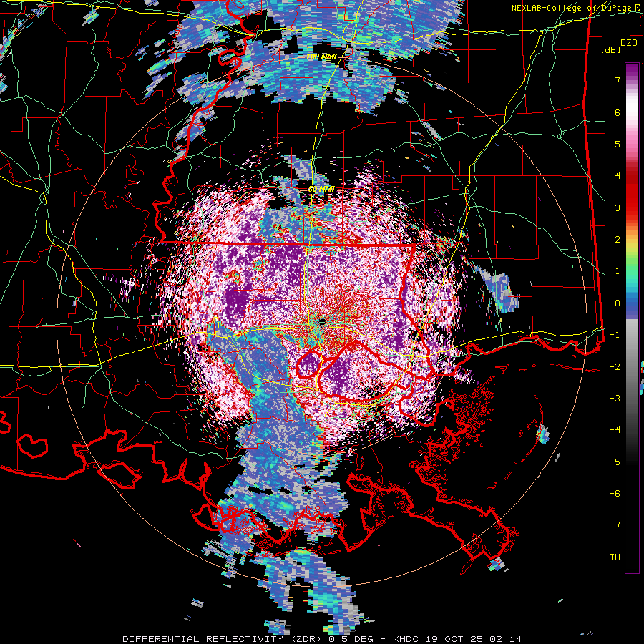Click the 4 tick label on the color scale
Screen dimensions: 644x644
tap(618, 176)
